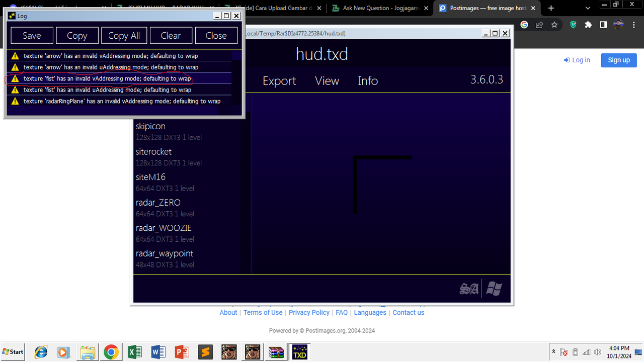644x362 pixels.
Task: Open the View menu in hud.txd window
Action: pyautogui.click(x=327, y=81)
